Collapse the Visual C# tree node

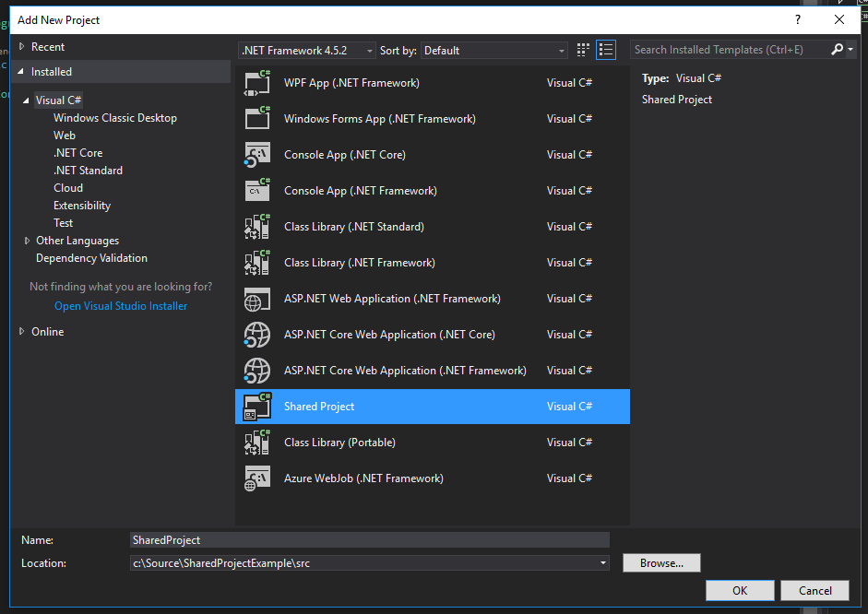point(26,100)
